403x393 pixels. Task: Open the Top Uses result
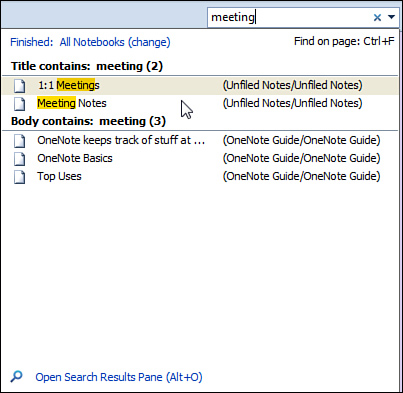click(200, 177)
